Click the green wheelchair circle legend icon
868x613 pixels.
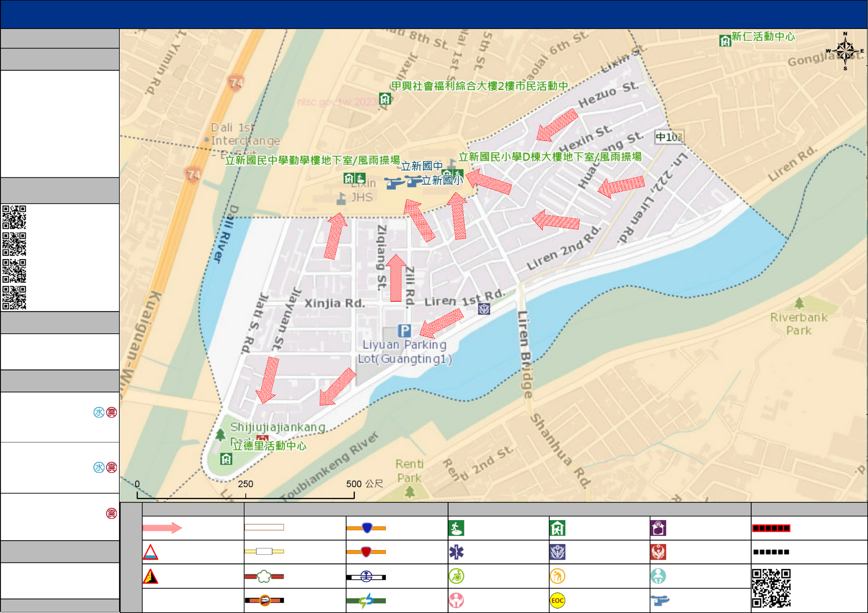click(x=456, y=576)
